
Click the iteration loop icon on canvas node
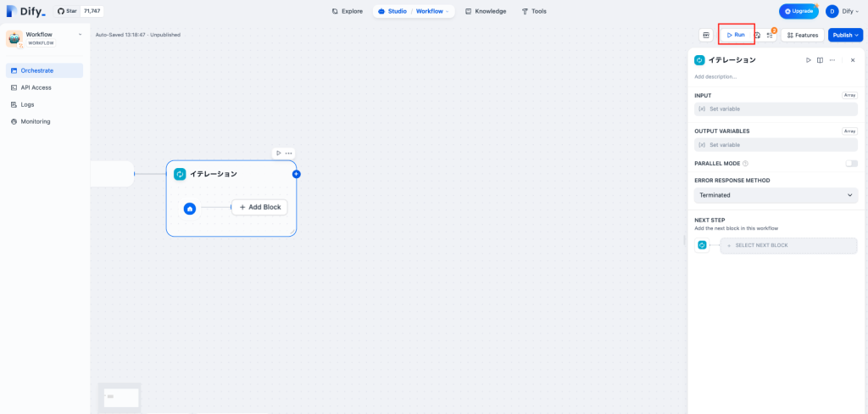click(x=180, y=174)
